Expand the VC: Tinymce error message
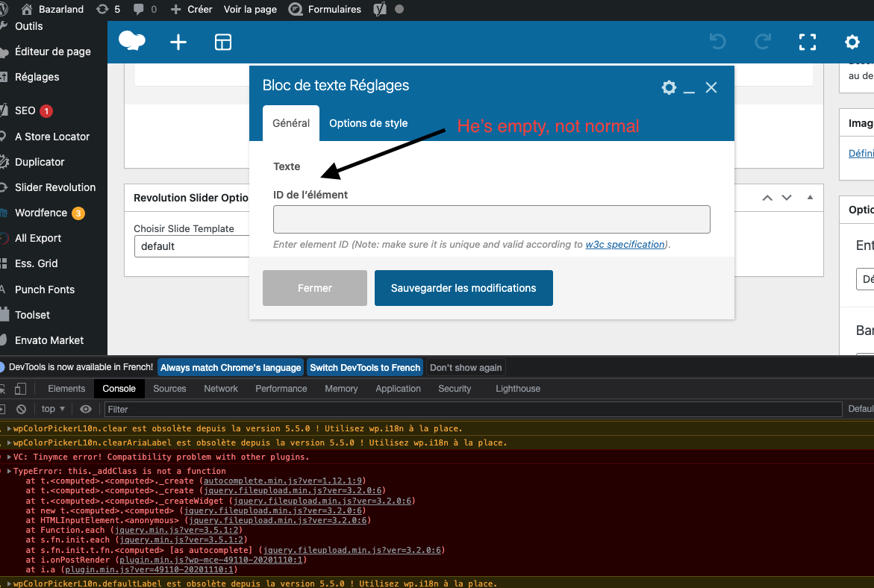 click(x=9, y=457)
